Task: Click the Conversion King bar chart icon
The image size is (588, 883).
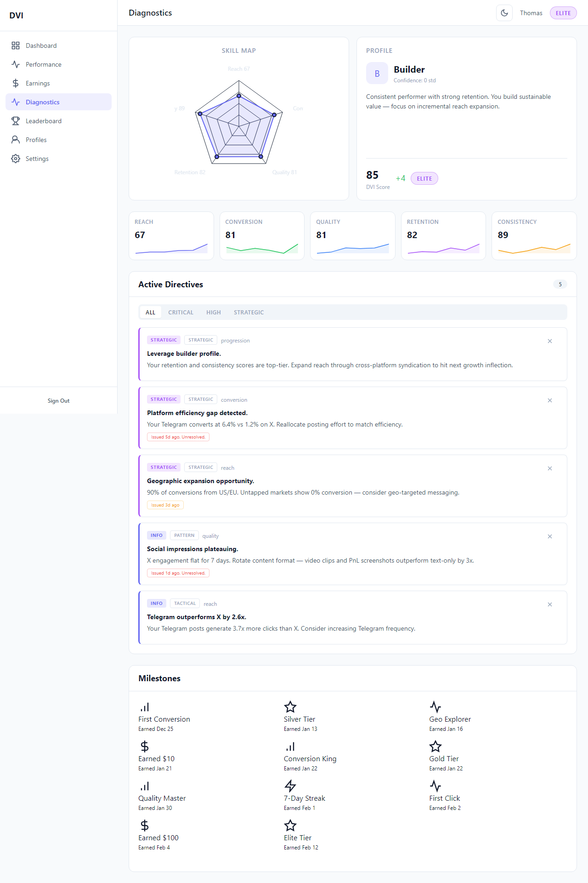Action: [x=290, y=746]
